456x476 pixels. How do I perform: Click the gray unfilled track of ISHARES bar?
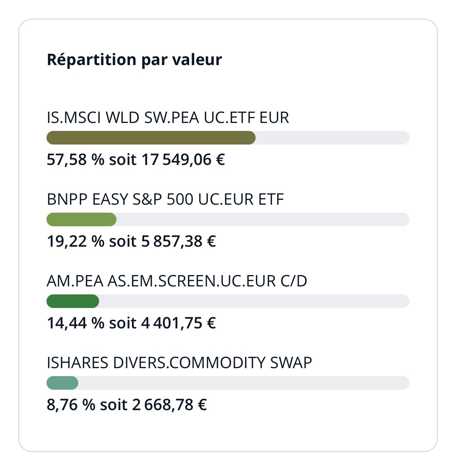[x=244, y=383]
